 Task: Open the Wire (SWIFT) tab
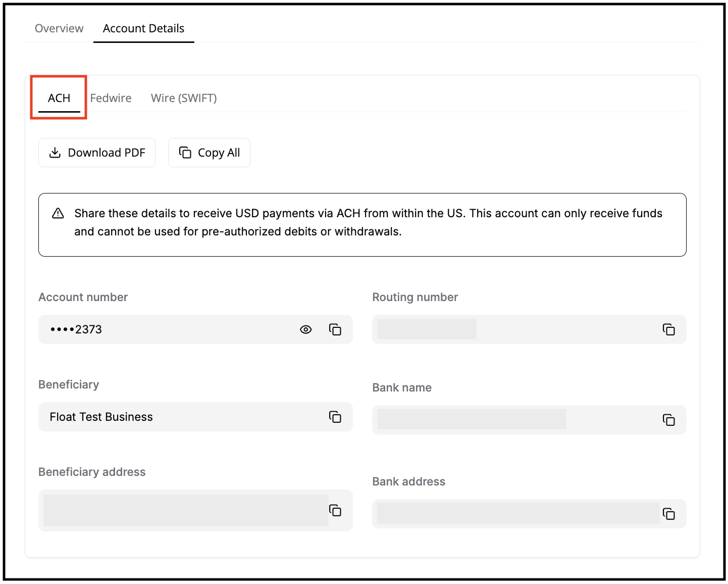[184, 98]
